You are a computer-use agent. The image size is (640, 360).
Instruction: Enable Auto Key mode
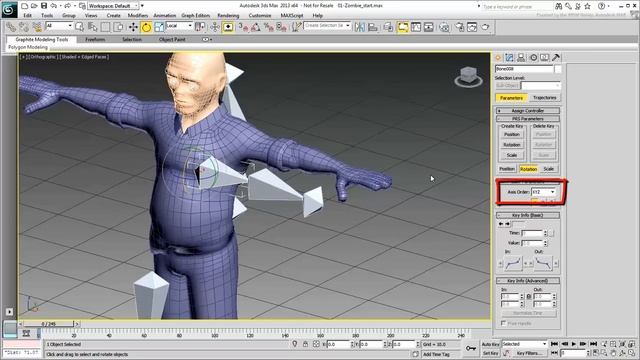(490, 344)
